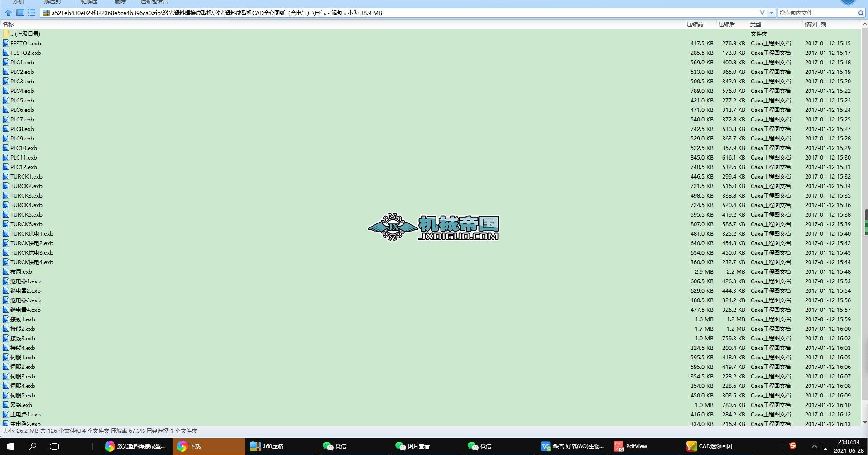Click the TURCK2.exb file icon
This screenshot has height=455, width=868.
(x=6, y=186)
